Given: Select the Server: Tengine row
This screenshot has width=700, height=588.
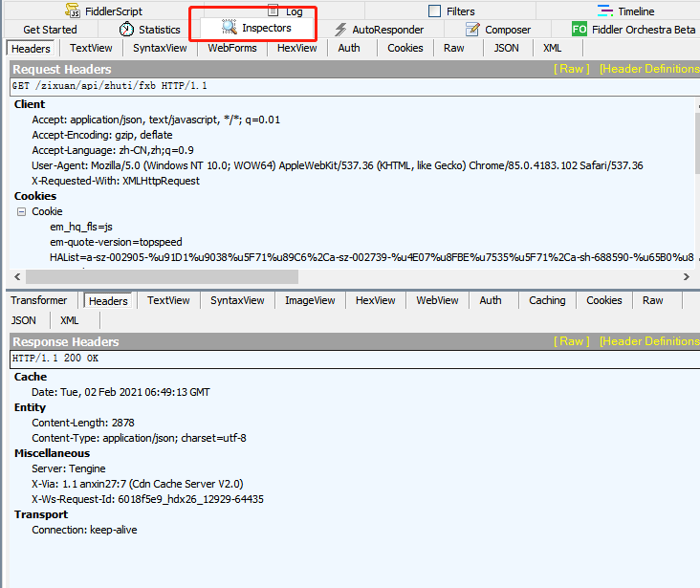Looking at the screenshot, I should pos(69,468).
